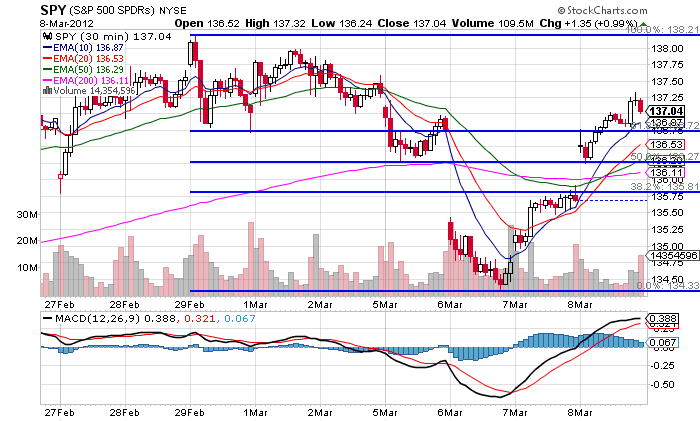The width and height of the screenshot is (700, 421).
Task: Click the Open 136.52 value
Action: coord(207,23)
